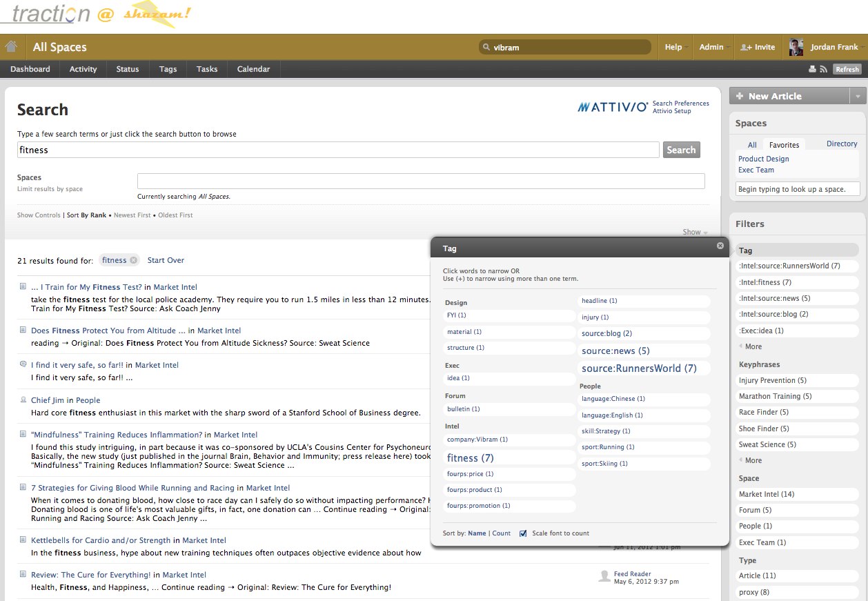
Task: Sort results by Newest First
Action: point(132,215)
